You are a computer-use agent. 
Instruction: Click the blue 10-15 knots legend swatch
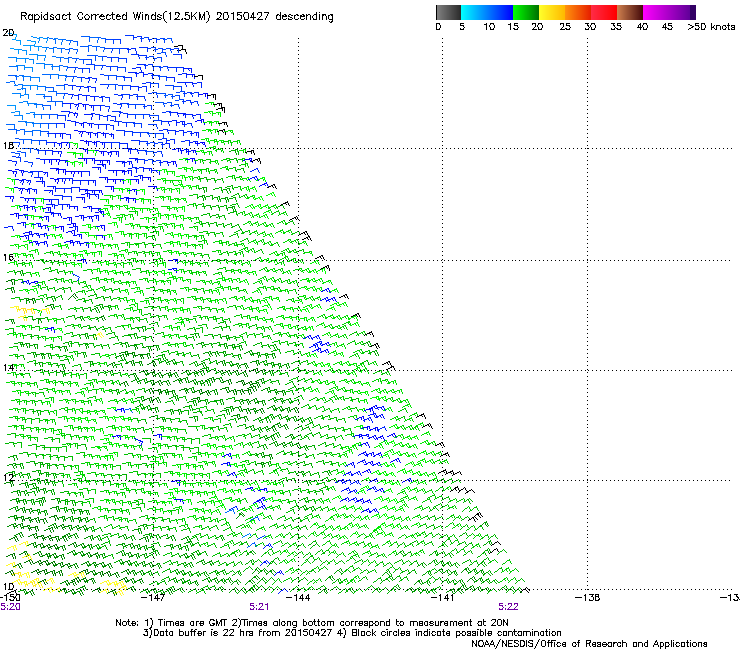coord(500,12)
